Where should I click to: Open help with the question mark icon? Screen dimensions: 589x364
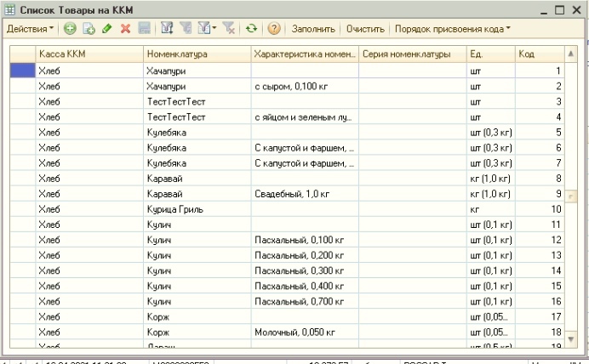pos(274,29)
